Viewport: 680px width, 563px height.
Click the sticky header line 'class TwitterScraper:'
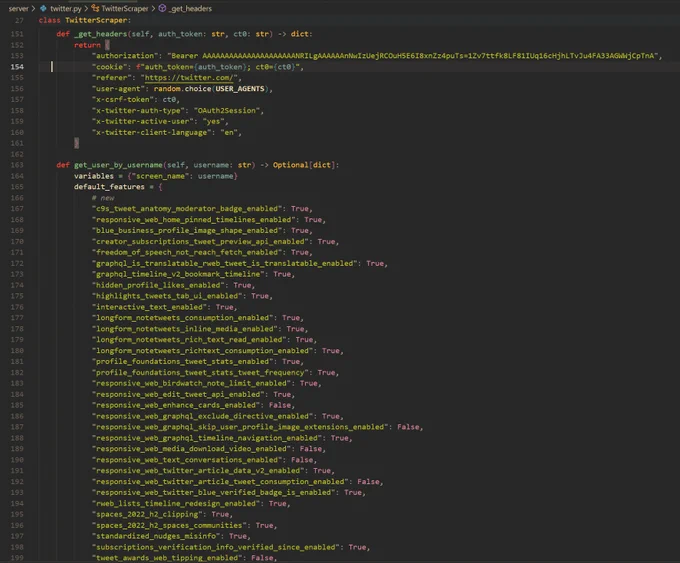tap(85, 20)
